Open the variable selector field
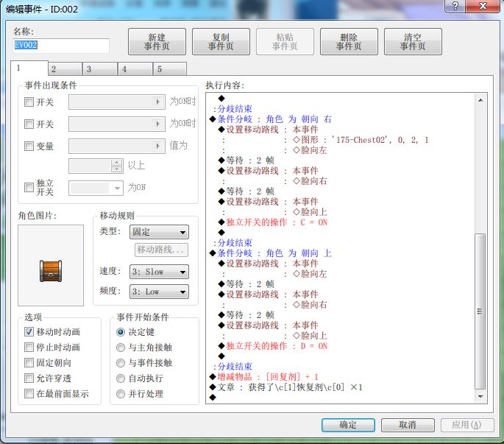 [117, 146]
